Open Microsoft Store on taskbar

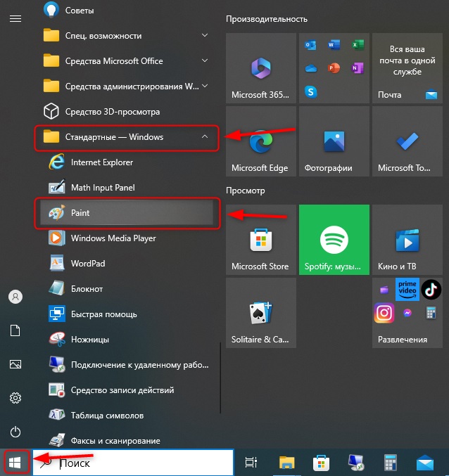[x=322, y=463]
